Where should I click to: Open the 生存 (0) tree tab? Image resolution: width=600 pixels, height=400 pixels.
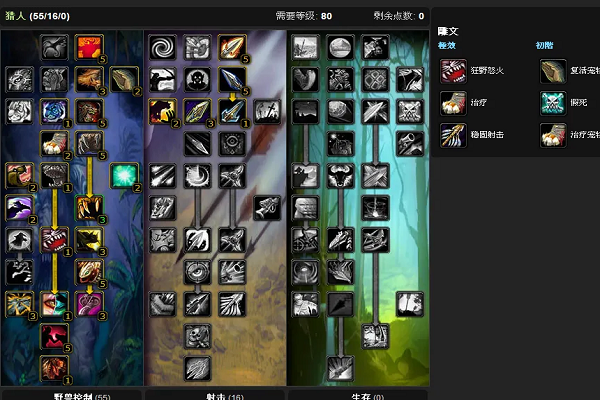click(x=358, y=395)
